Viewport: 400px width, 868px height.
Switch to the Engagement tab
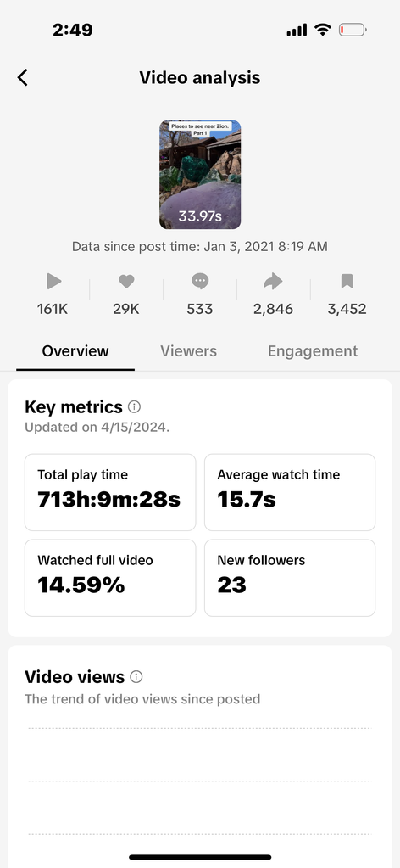(313, 351)
